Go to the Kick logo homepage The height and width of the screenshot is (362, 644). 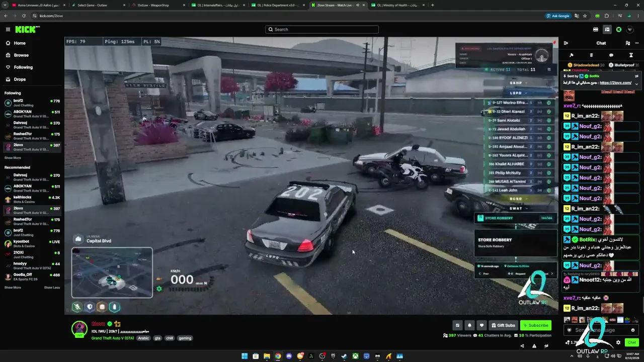tap(25, 30)
